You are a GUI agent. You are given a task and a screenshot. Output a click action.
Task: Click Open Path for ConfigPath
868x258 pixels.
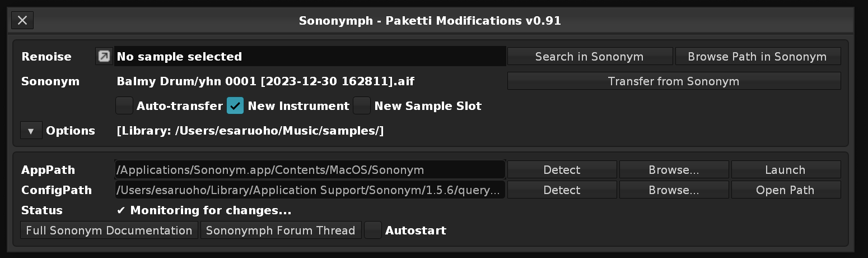click(x=786, y=190)
